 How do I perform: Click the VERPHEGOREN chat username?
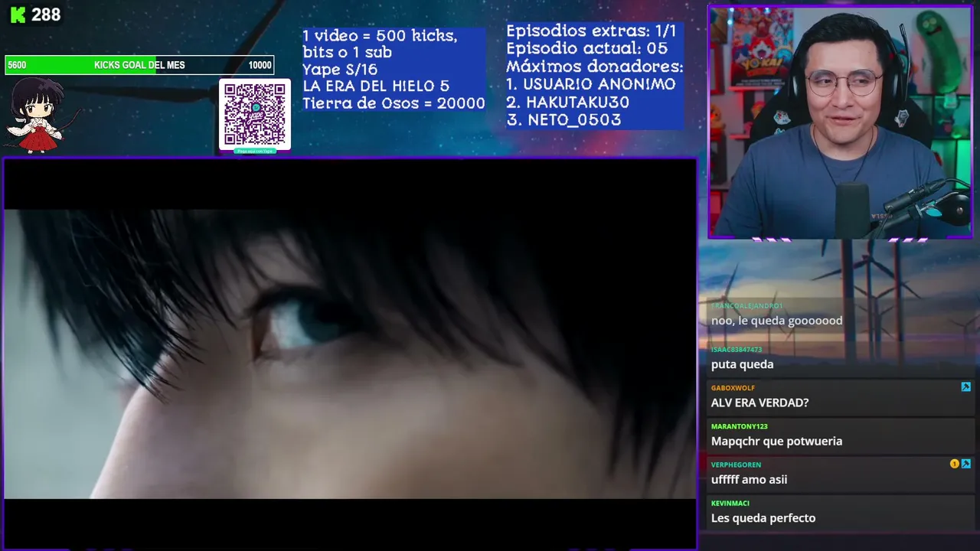tap(736, 465)
